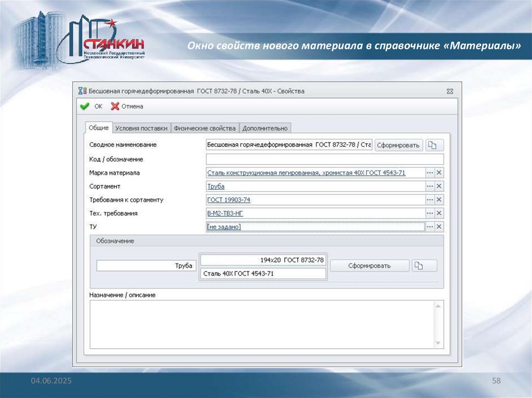Image resolution: width=532 pixels, height=398 pixels.
Task: Open the Общие tab
Action: (x=98, y=128)
